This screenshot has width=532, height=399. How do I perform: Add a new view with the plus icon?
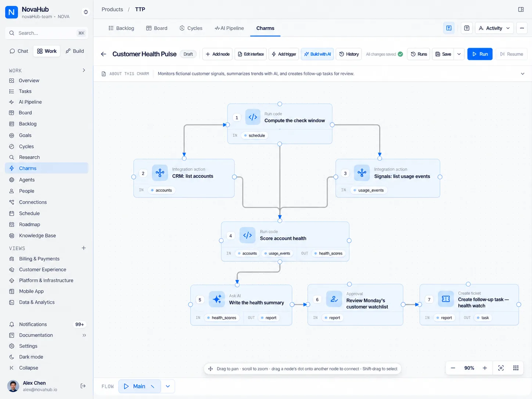tap(84, 248)
